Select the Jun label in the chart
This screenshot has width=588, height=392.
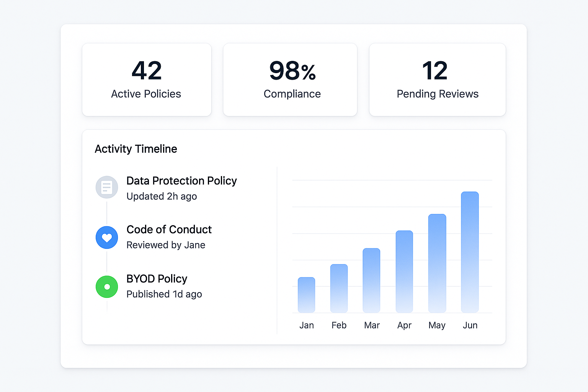click(470, 325)
